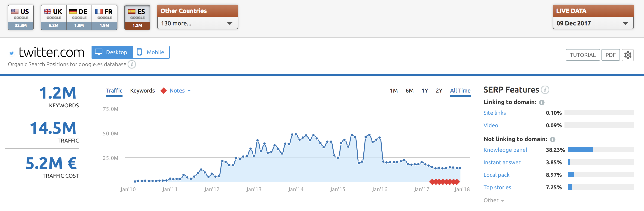Open the Instant answer link
Screen dimensions: 644x211
pyautogui.click(x=502, y=162)
